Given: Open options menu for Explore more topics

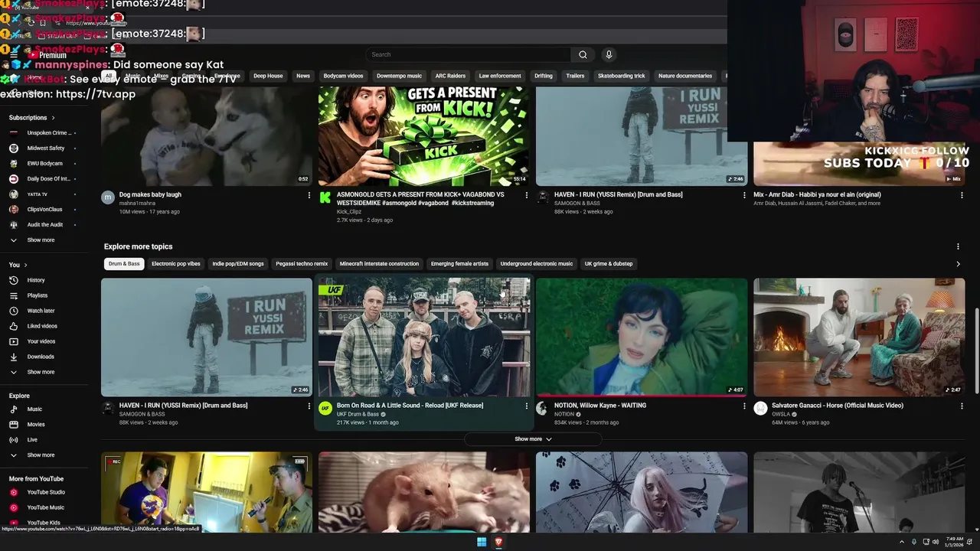Looking at the screenshot, I should tap(958, 246).
